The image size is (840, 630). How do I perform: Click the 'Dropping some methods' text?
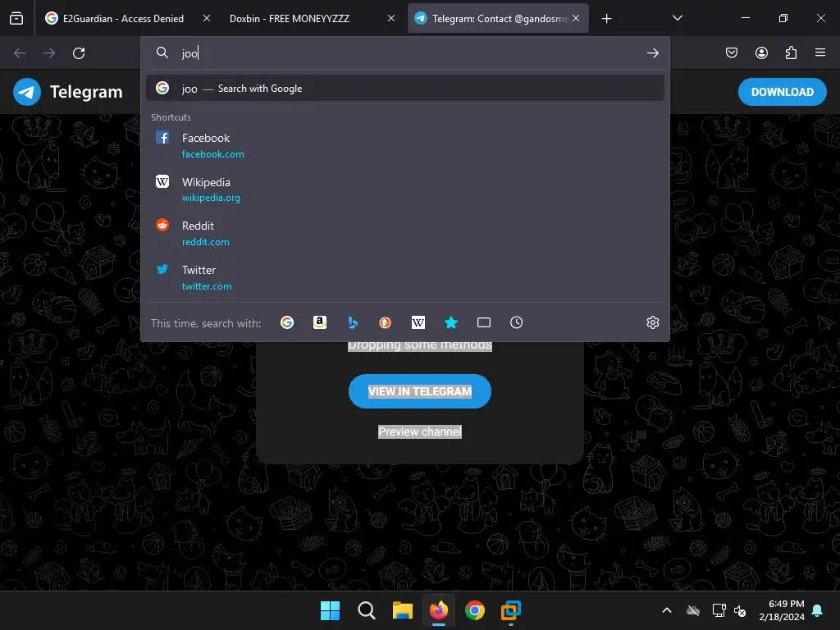coord(419,345)
